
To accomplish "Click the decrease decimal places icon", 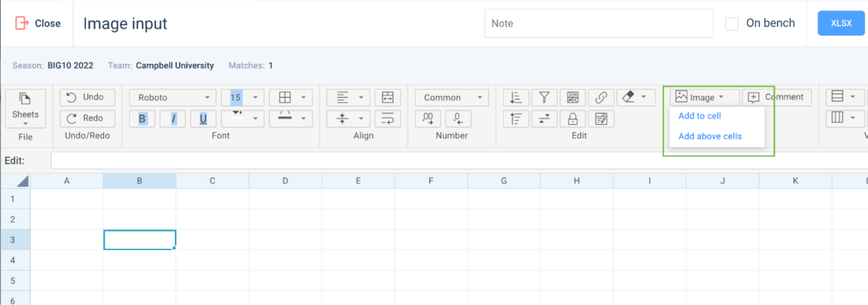I will pyautogui.click(x=458, y=118).
